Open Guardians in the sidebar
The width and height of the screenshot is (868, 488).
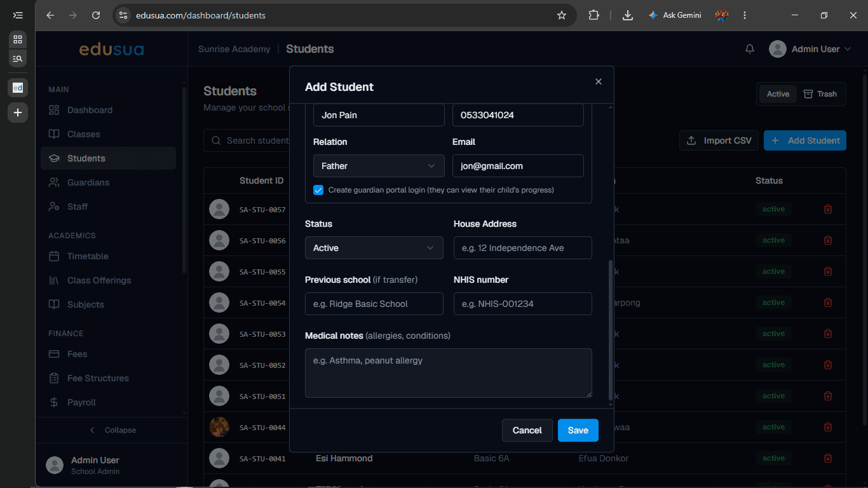pyautogui.click(x=108, y=182)
